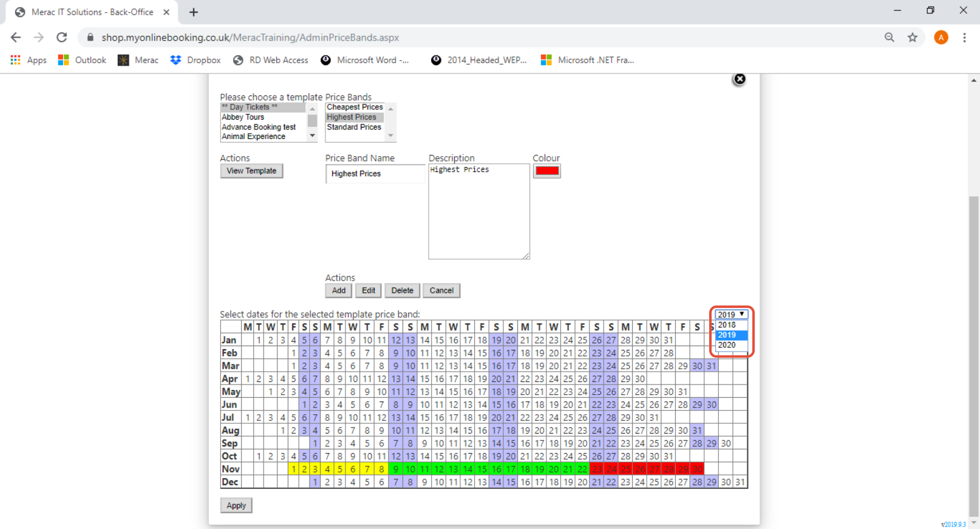Select March 31 in the calendar
Image resolution: width=980 pixels, height=529 pixels.
pyautogui.click(x=712, y=366)
